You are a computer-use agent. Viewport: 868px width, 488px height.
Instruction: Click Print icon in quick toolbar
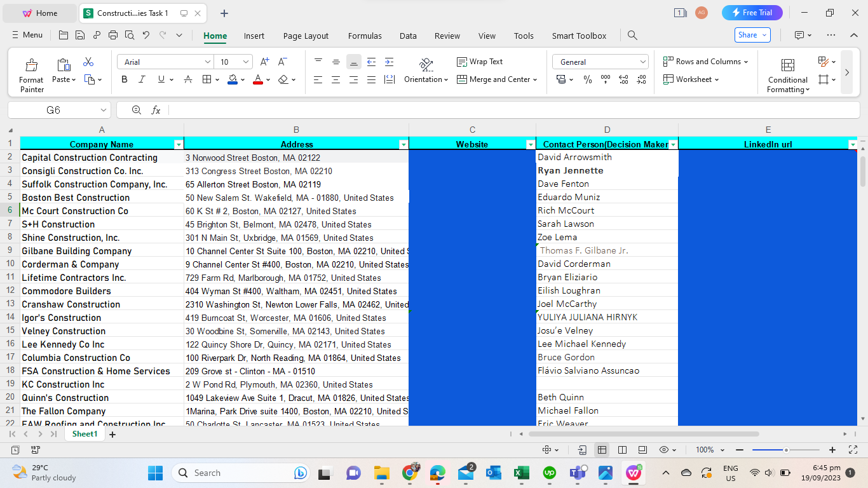tap(113, 35)
